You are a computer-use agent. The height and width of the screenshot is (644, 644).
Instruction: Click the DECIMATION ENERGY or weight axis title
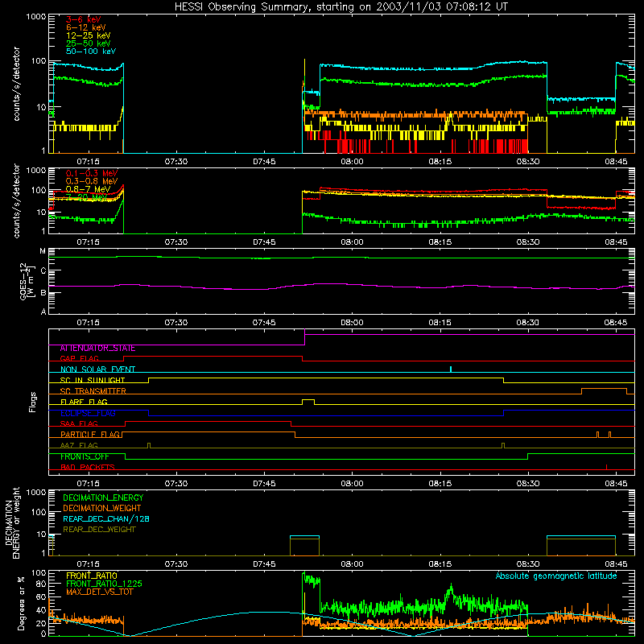tap(12, 522)
